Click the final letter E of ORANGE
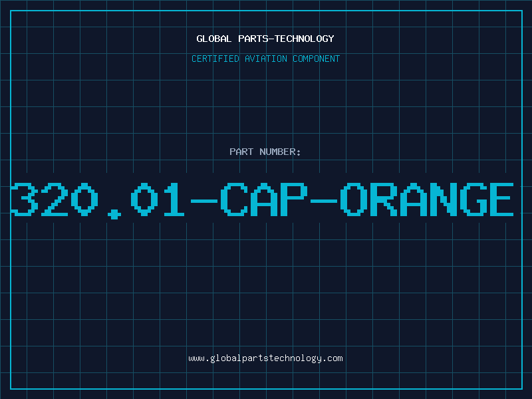This screenshot has height=399, width=532. pyautogui.click(x=499, y=199)
